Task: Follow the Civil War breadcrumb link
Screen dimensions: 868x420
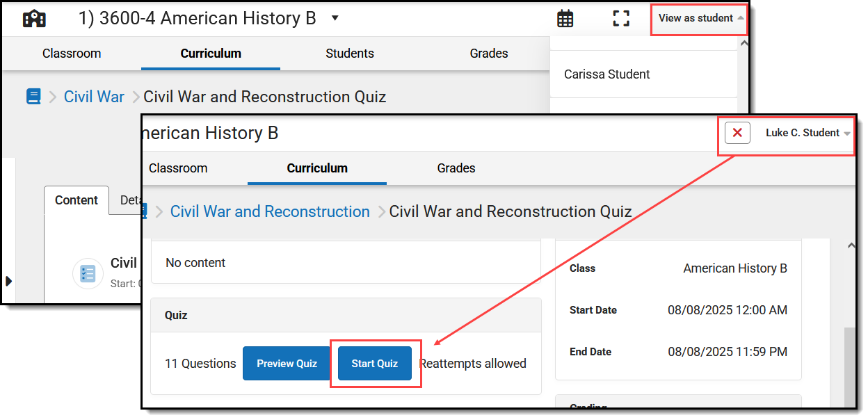Action: click(94, 97)
